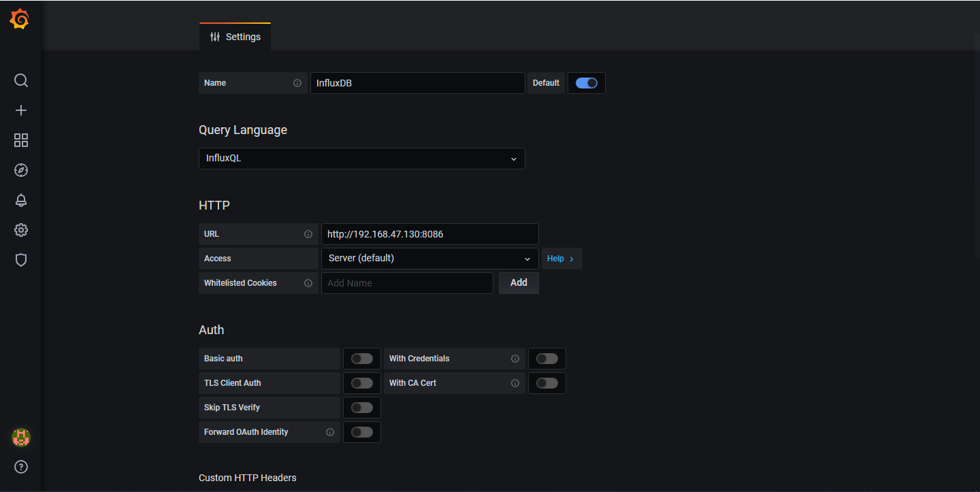Open the Alerting bell icon
The height and width of the screenshot is (492, 980).
[20, 200]
